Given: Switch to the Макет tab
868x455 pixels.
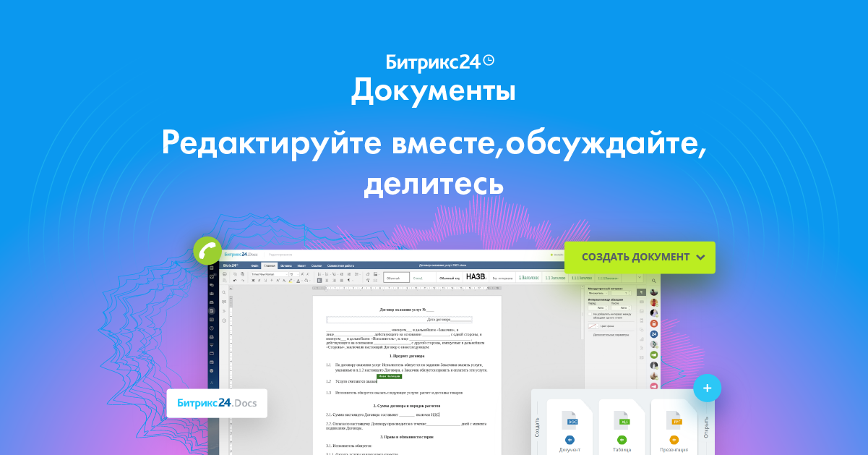Looking at the screenshot, I should click(301, 265).
